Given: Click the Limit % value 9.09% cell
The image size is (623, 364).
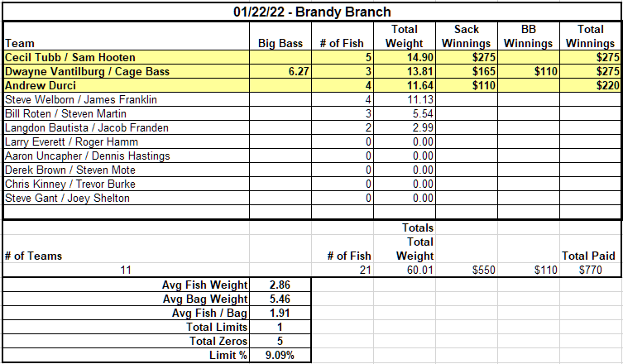Looking at the screenshot, I should pos(280,355).
